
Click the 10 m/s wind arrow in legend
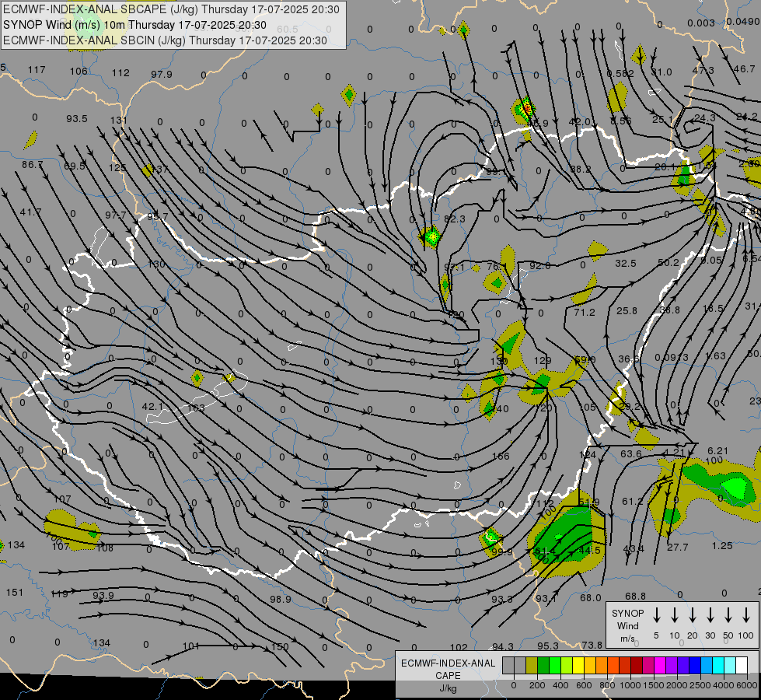pos(674,615)
